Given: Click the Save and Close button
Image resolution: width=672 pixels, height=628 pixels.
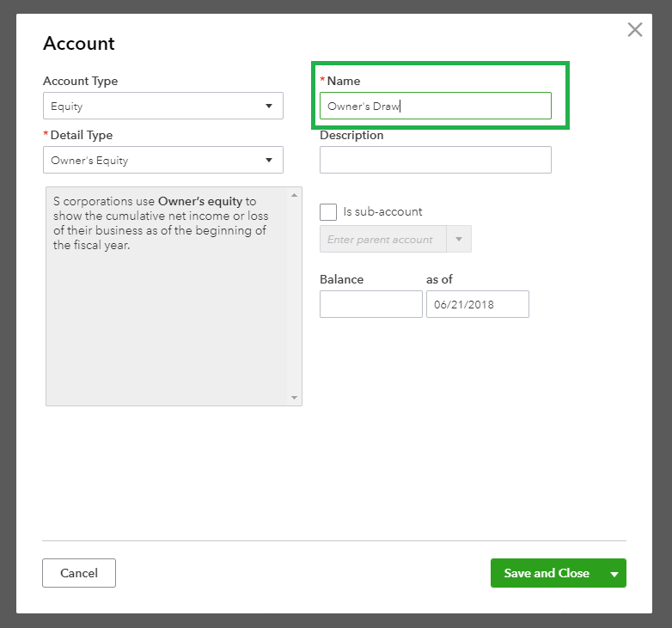Looking at the screenshot, I should tap(547, 573).
